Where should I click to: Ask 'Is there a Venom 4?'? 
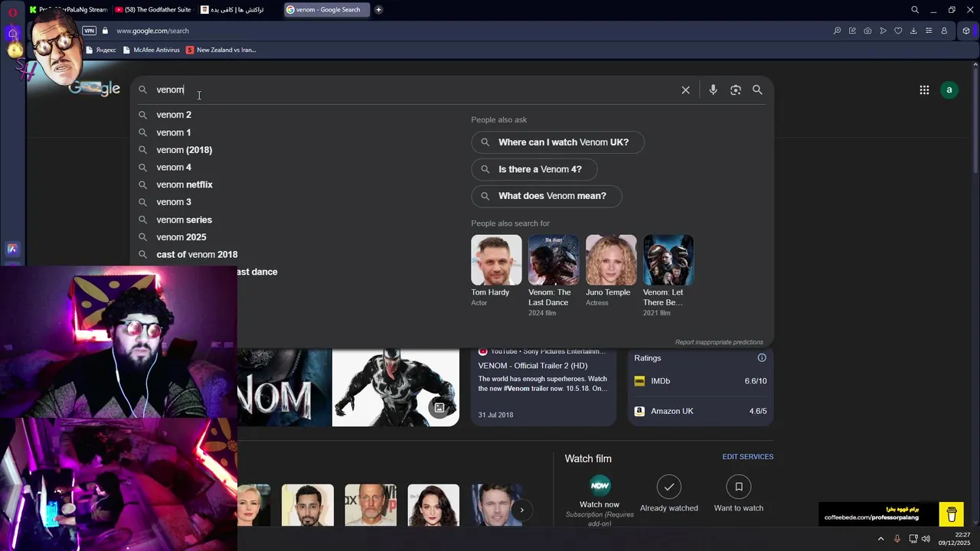coord(534,169)
